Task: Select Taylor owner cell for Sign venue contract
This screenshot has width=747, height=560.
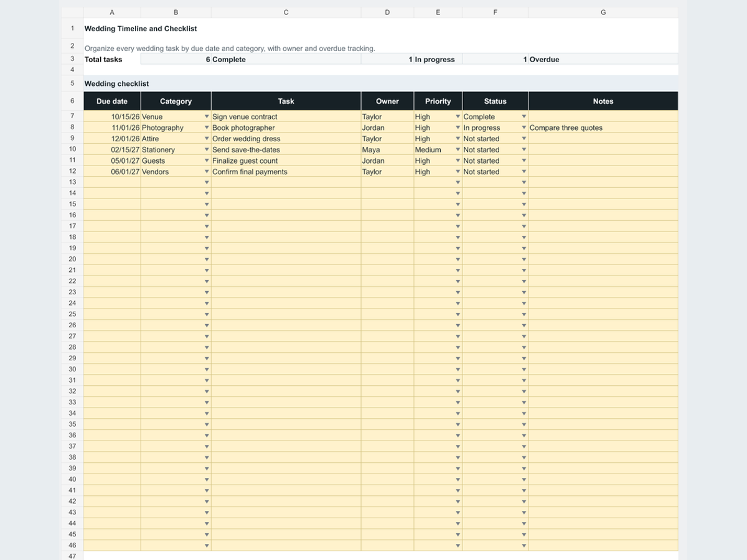Action: [x=387, y=117]
